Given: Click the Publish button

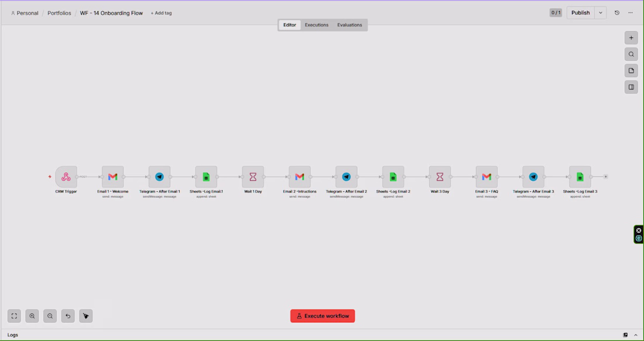Looking at the screenshot, I should pyautogui.click(x=581, y=13).
